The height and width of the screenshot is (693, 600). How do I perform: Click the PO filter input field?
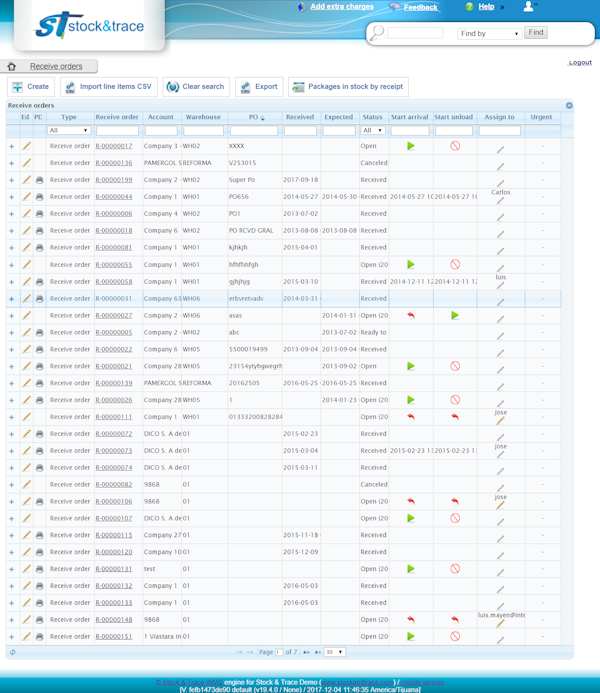tap(254, 131)
